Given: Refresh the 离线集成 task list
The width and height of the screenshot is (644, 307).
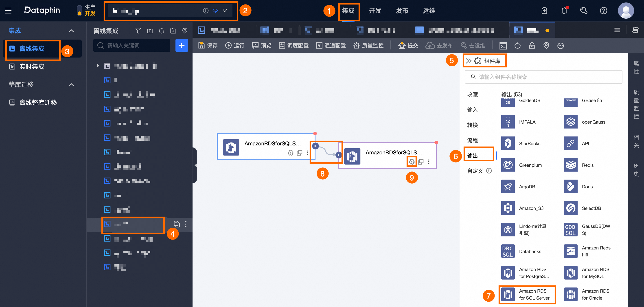Looking at the screenshot, I should [x=162, y=31].
